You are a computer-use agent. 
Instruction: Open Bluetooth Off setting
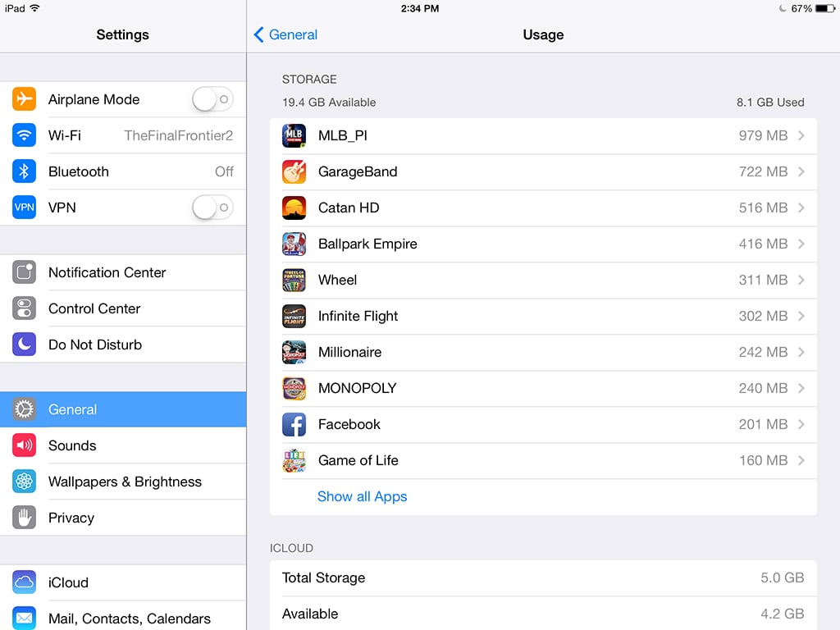coord(123,171)
